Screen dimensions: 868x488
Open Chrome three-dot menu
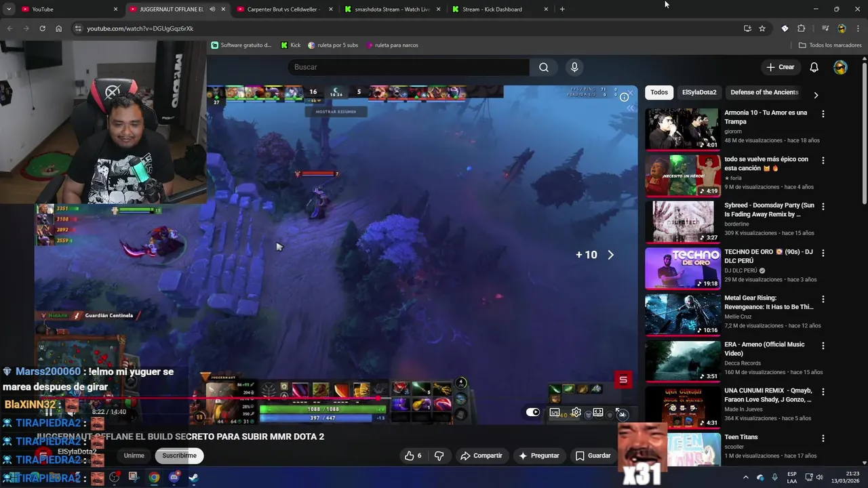coord(856,28)
